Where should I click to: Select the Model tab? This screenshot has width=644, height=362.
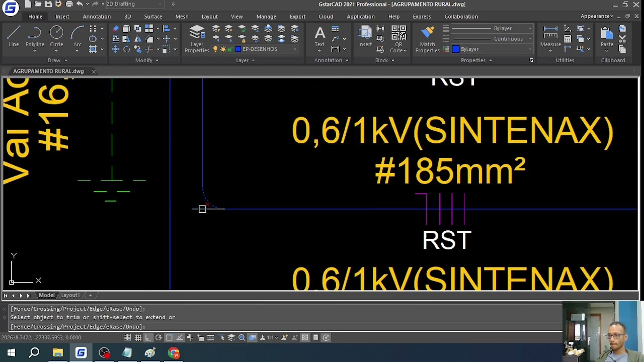tap(46, 295)
